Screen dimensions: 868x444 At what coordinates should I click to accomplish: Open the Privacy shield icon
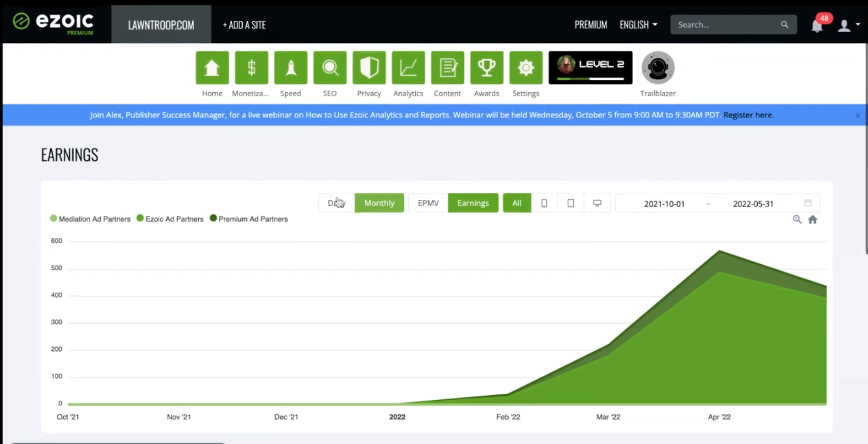pos(369,67)
